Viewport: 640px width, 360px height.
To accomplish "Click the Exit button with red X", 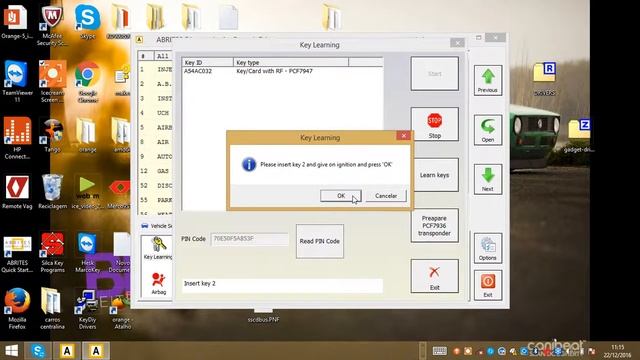I will [434, 276].
